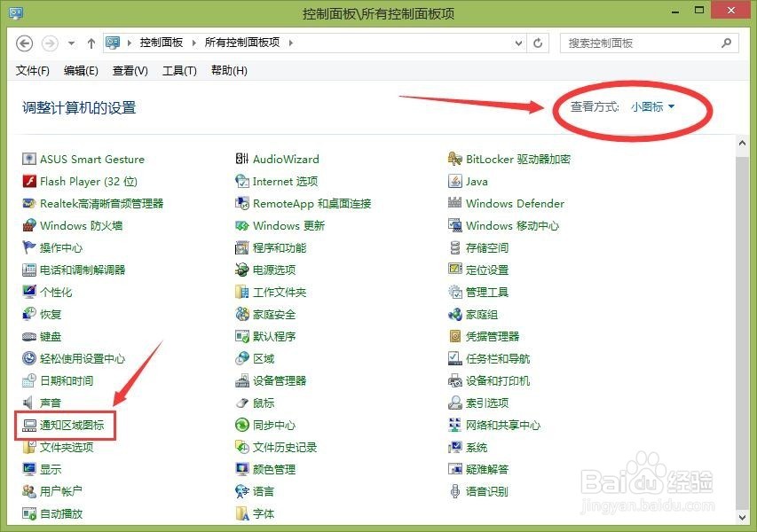Click the BitLocker key icon
This screenshot has height=532, width=757.
click(454, 159)
